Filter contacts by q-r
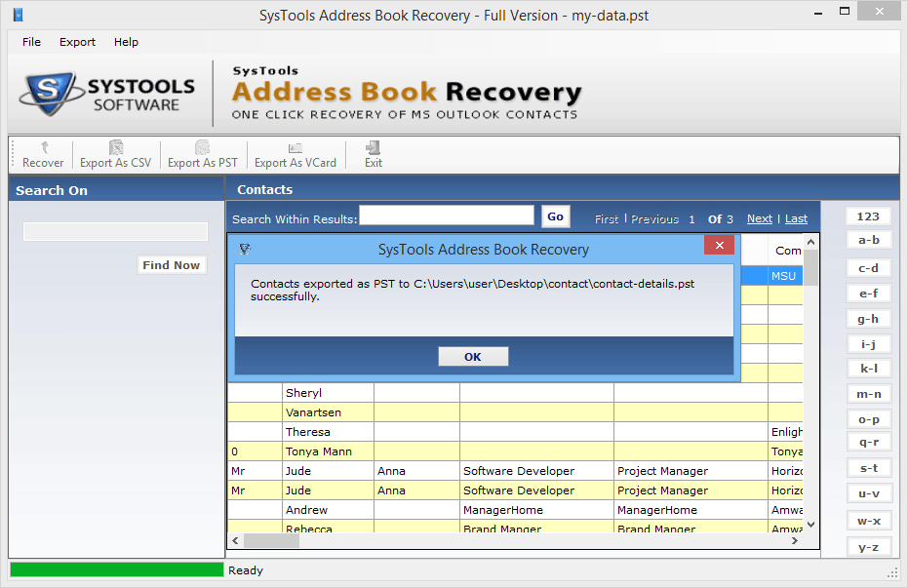Viewport: 908px width, 588px height. tap(868, 442)
